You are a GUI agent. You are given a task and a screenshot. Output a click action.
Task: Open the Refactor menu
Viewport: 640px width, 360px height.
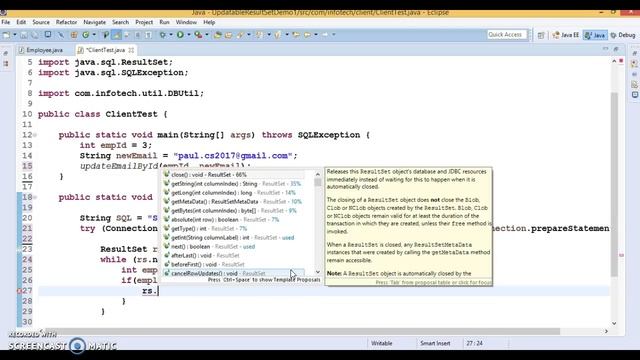coord(66,22)
